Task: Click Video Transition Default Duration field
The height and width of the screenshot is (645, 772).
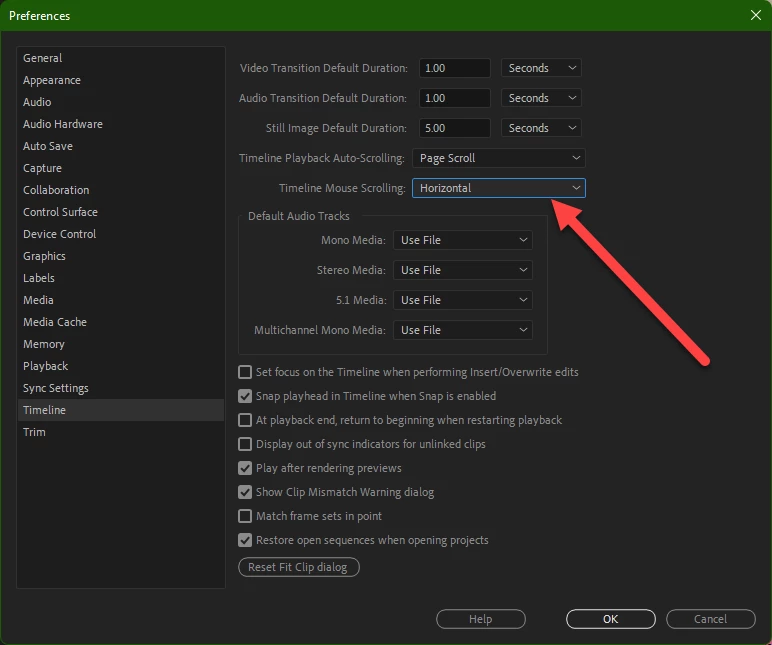Action: (454, 68)
